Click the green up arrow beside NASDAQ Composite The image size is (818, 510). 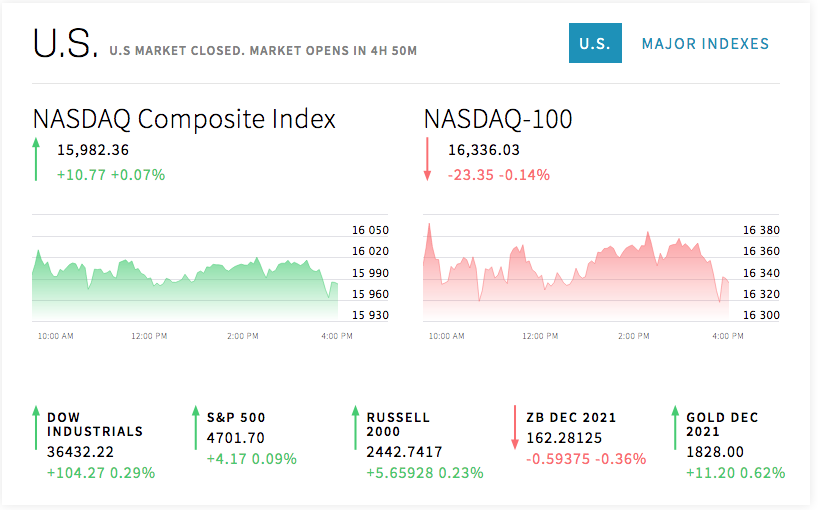[x=36, y=159]
